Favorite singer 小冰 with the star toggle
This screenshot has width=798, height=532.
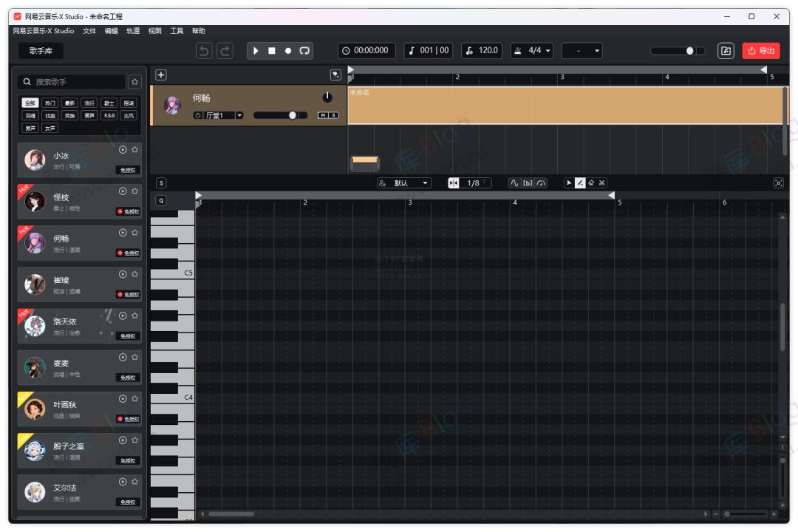tap(135, 149)
